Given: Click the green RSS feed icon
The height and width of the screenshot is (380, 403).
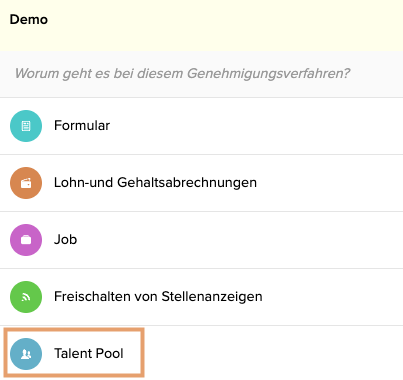Looking at the screenshot, I should pos(26,297).
